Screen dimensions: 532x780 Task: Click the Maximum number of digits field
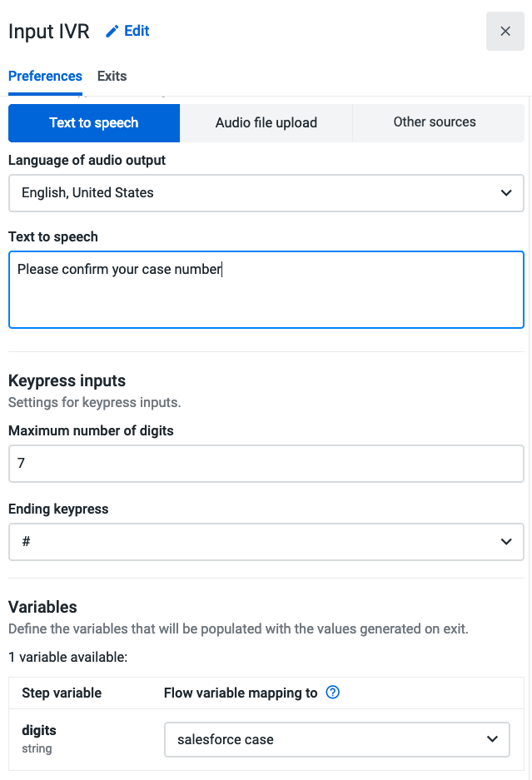click(266, 464)
